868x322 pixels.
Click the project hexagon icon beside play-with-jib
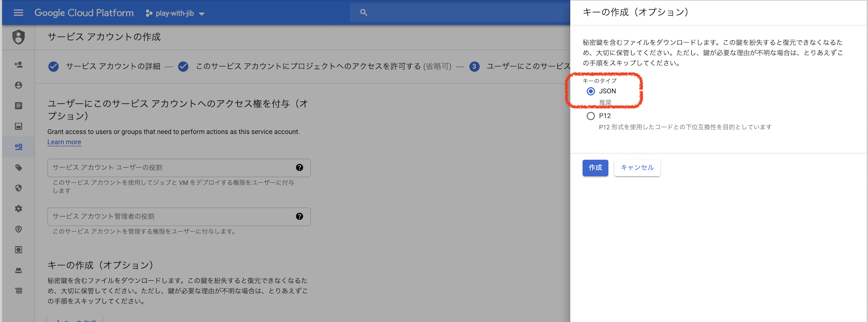pyautogui.click(x=149, y=13)
